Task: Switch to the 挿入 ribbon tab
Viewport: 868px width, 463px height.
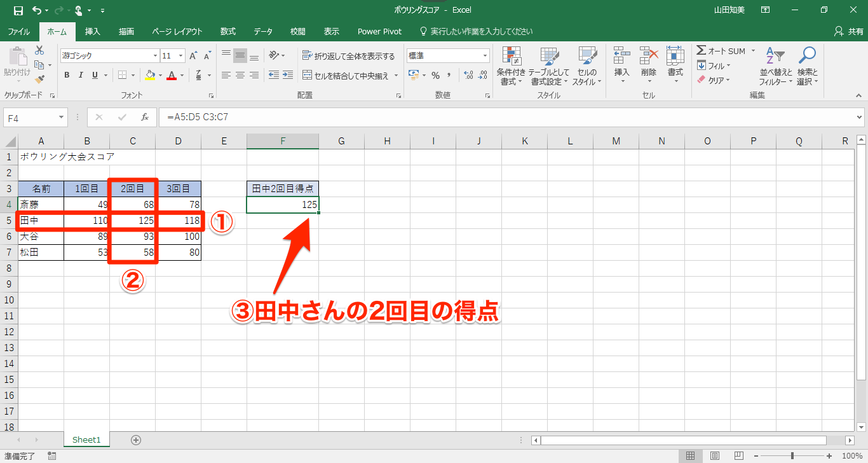Action: [93, 31]
